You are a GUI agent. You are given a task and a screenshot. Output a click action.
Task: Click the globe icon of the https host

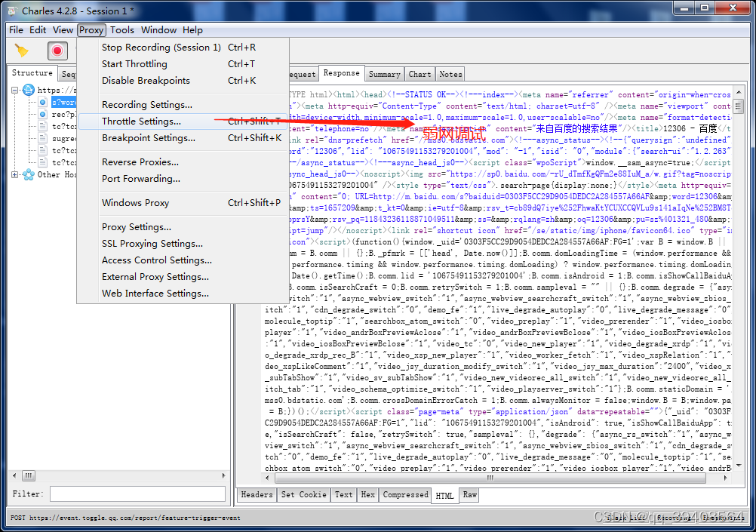coord(29,90)
